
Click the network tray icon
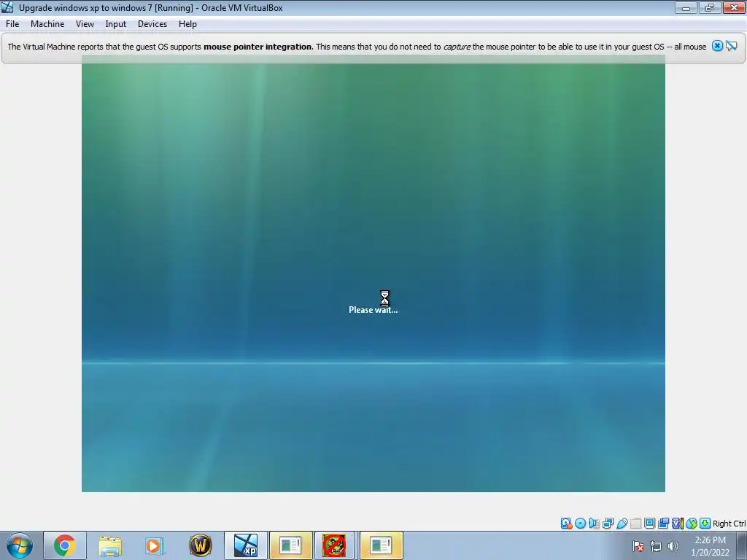click(x=656, y=546)
